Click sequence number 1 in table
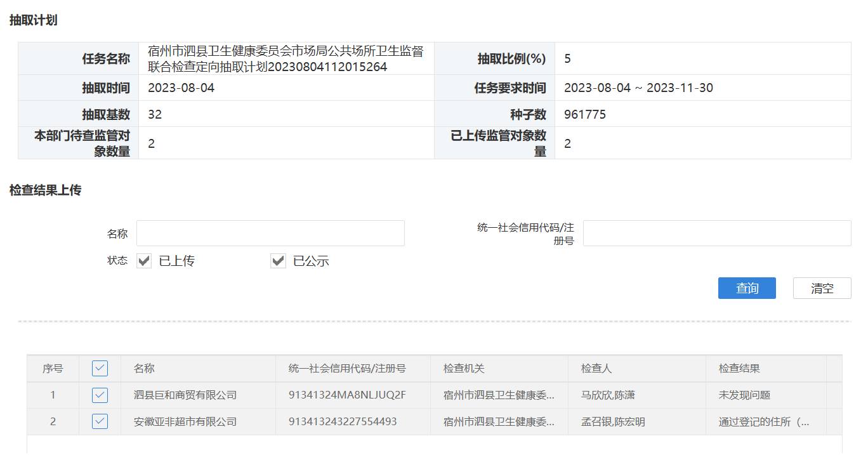This screenshot has height=455, width=868. click(53, 395)
